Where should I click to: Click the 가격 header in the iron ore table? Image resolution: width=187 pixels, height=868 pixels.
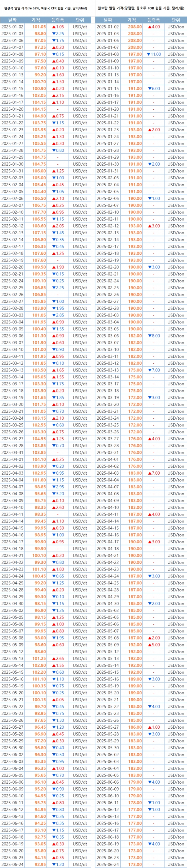[x=36, y=20]
